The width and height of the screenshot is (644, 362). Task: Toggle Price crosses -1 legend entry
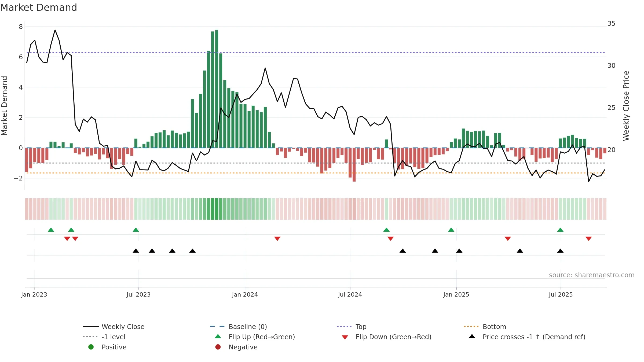(527, 337)
